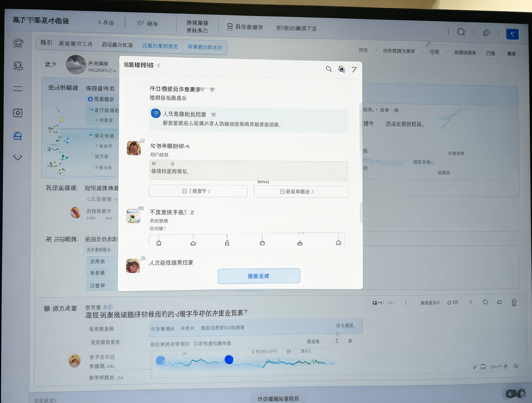
Task: Select the cake-shaped icon in dialog icon row
Action: pos(300,243)
